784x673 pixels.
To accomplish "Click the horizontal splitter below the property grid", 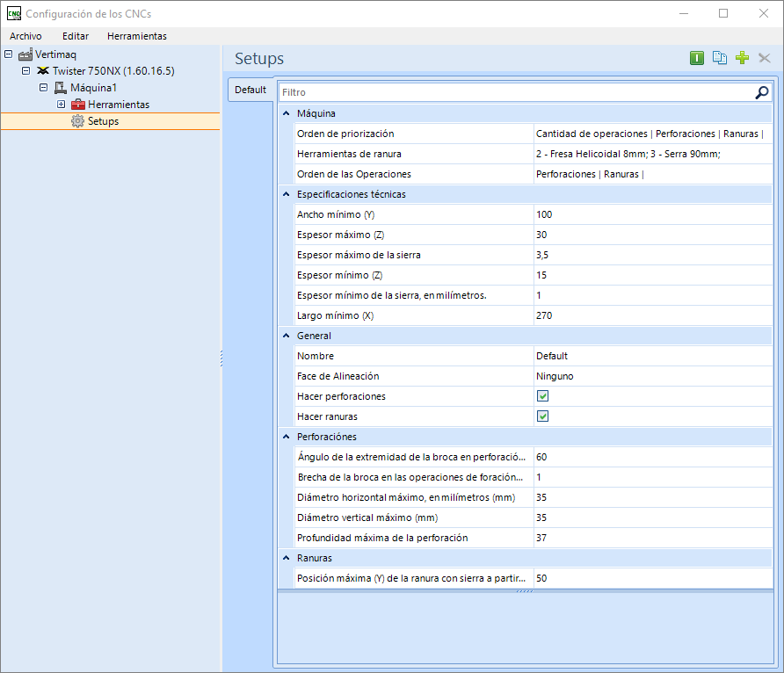I will pyautogui.click(x=525, y=591).
